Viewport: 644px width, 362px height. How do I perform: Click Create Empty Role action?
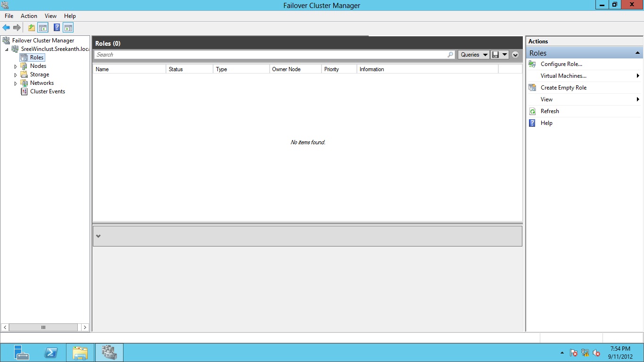click(x=563, y=88)
